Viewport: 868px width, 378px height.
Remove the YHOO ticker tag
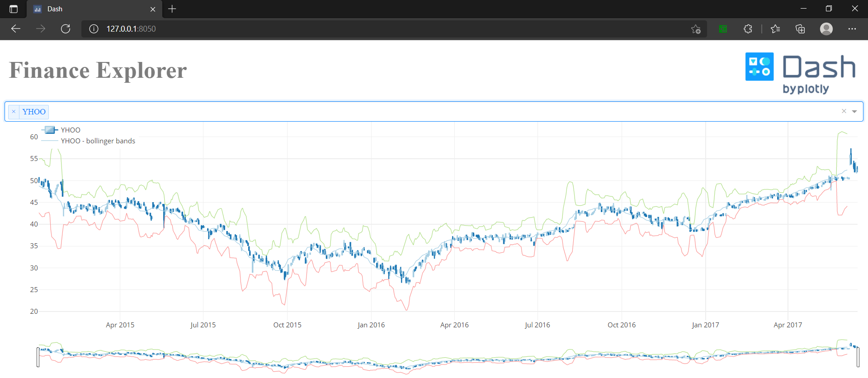14,112
